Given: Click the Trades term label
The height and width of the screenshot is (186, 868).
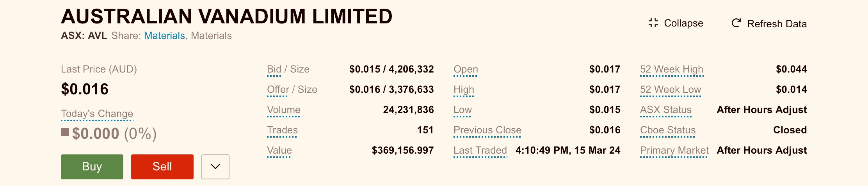Looking at the screenshot, I should pos(282,130).
